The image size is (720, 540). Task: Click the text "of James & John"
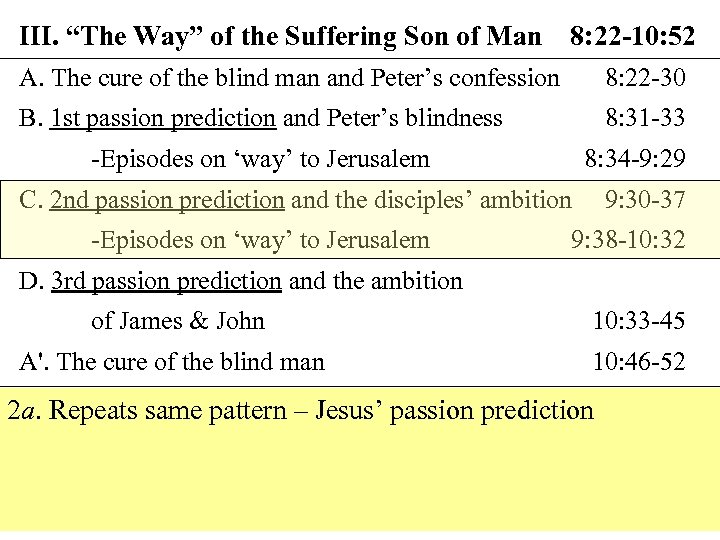[x=178, y=321]
